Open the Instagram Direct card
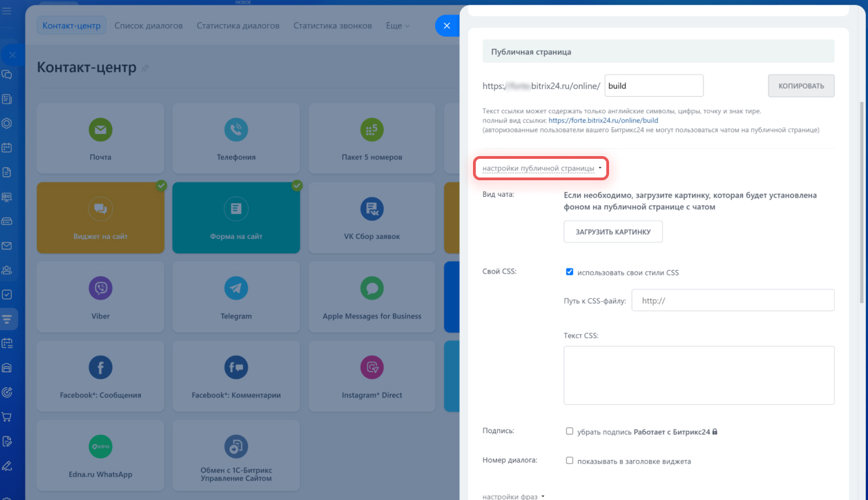868x500 pixels. click(x=372, y=376)
